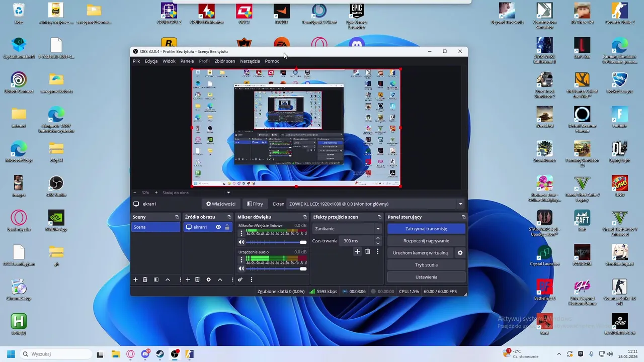644x362 pixels.
Task: Open preview scaling dropdown Skaluj do okna
Action: (196, 193)
